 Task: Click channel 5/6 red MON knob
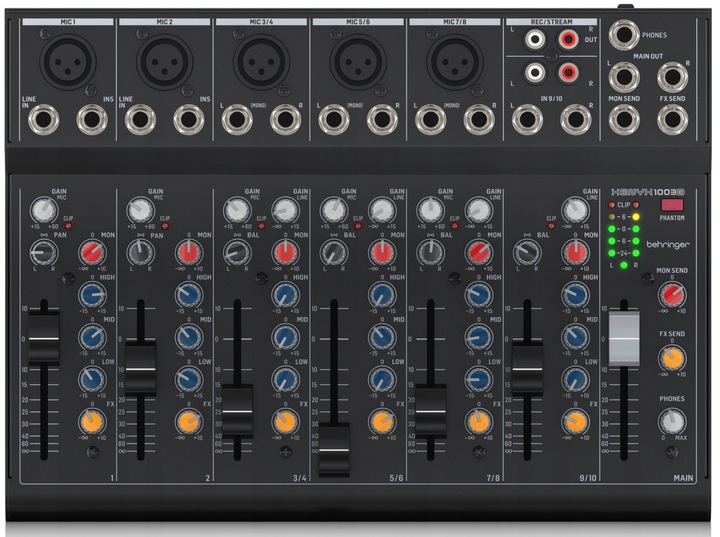coord(382,252)
